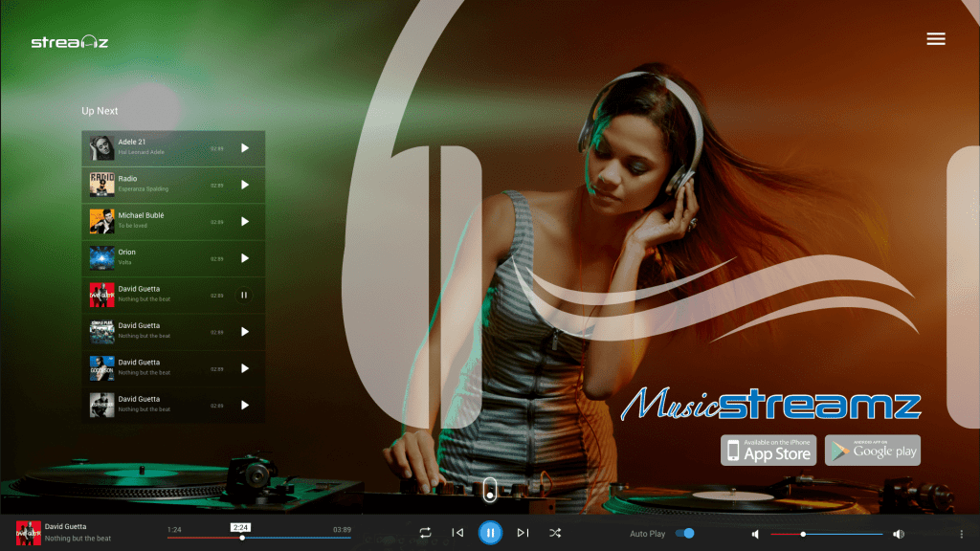Open the hamburger menu
Screen dimensions: 980x551
pyautogui.click(x=936, y=38)
